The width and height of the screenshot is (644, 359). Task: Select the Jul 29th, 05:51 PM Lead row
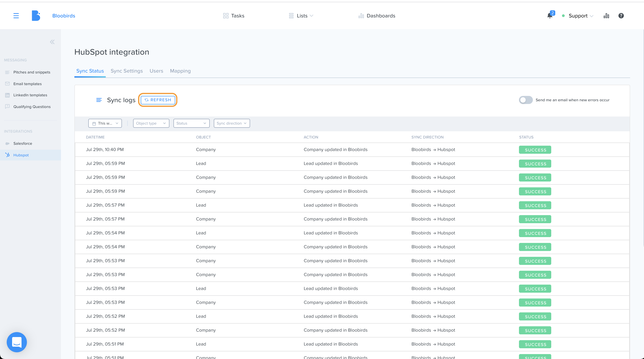(x=352, y=344)
